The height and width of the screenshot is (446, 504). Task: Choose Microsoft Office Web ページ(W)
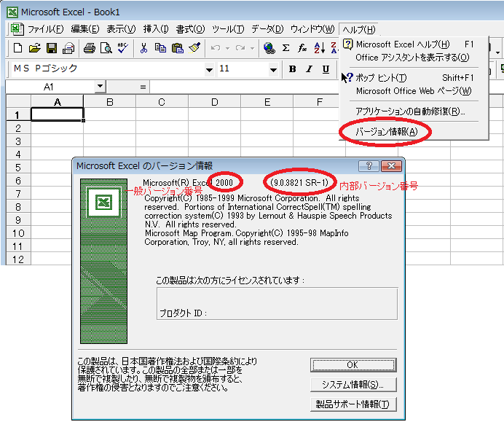tap(414, 91)
